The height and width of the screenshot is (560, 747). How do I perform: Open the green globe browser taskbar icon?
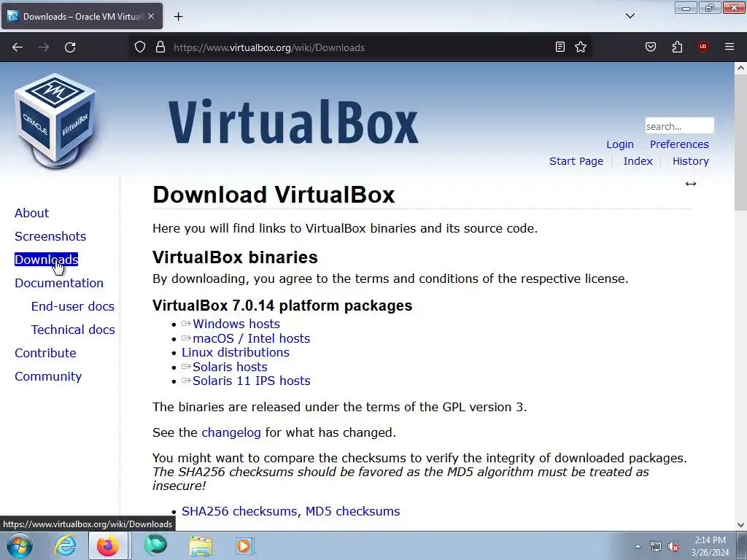(155, 546)
